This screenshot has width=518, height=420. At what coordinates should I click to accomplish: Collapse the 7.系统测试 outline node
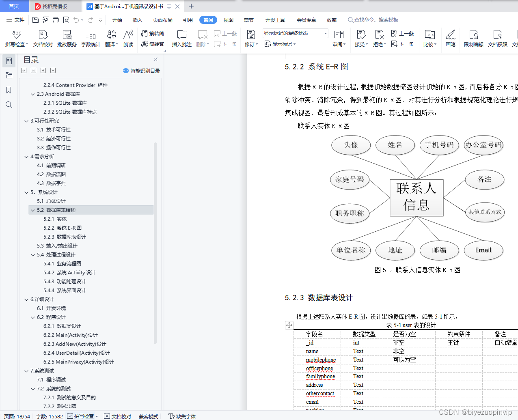tap(26, 371)
